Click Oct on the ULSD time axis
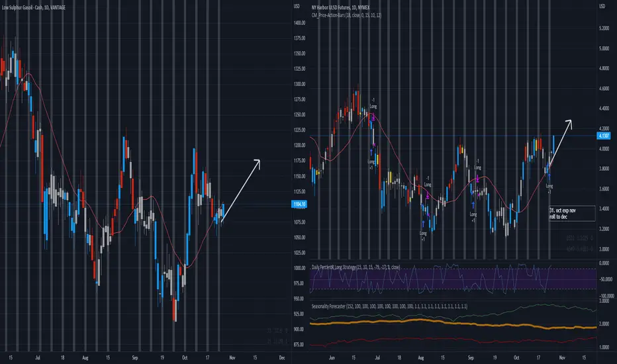The height and width of the screenshot is (364, 617). click(516, 357)
